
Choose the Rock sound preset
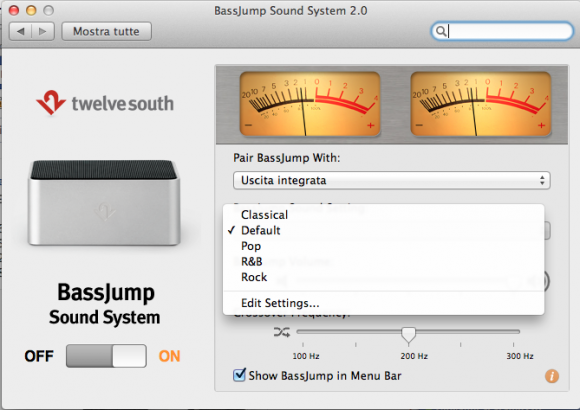pos(384,277)
